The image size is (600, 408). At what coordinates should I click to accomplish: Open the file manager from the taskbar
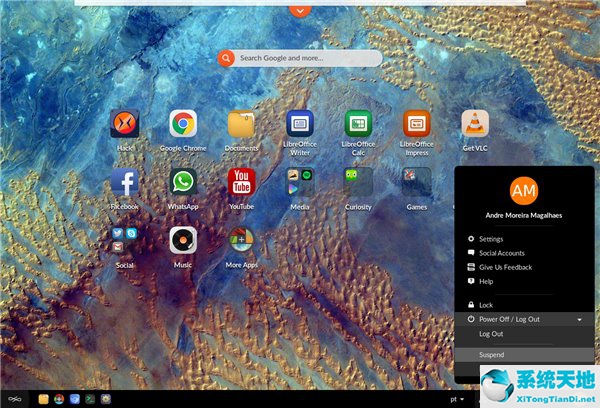tap(44, 400)
